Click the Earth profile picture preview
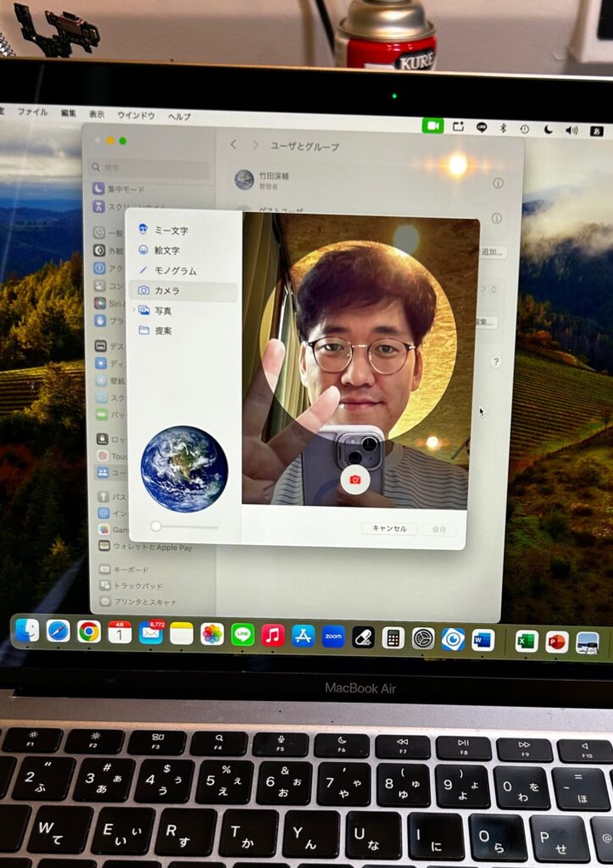The height and width of the screenshot is (868, 613). 184,469
